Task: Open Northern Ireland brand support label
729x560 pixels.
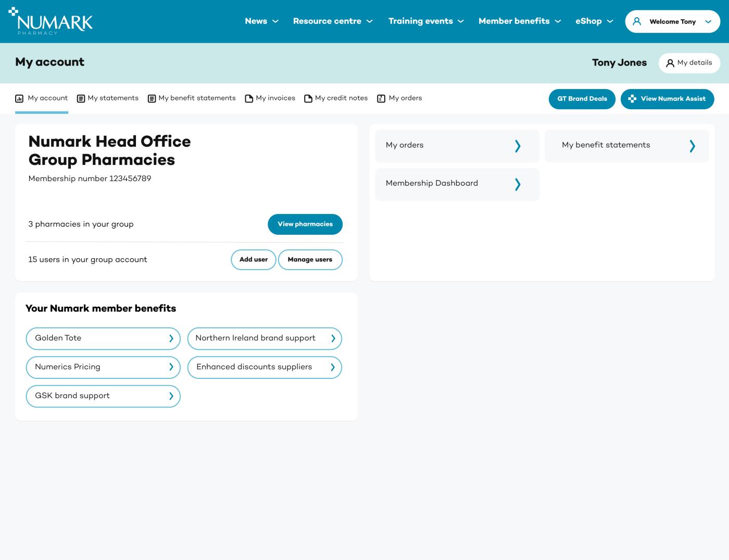Action: (256, 338)
